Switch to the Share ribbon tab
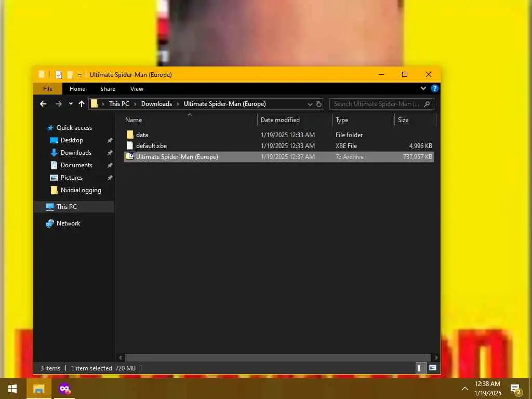The width and height of the screenshot is (532, 399). click(x=108, y=89)
